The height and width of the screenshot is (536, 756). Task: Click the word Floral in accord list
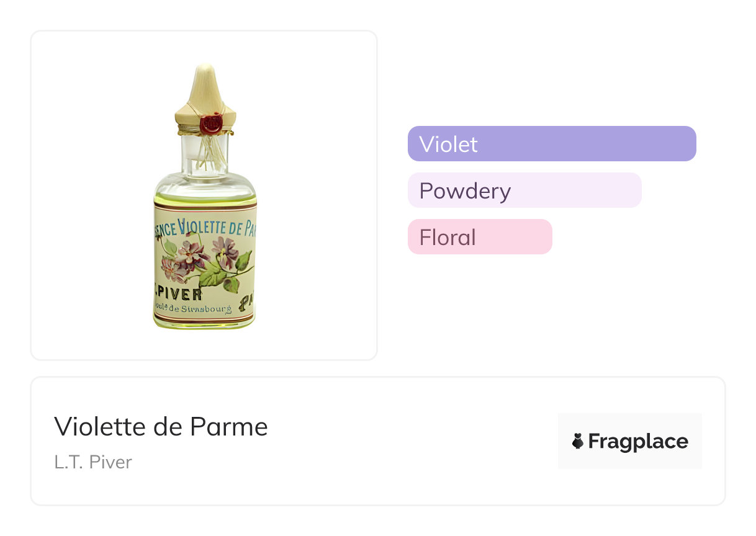[448, 238]
